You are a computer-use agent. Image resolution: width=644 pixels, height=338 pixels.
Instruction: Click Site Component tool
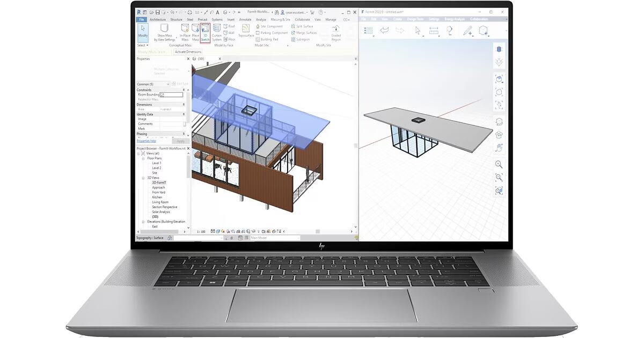point(269,26)
